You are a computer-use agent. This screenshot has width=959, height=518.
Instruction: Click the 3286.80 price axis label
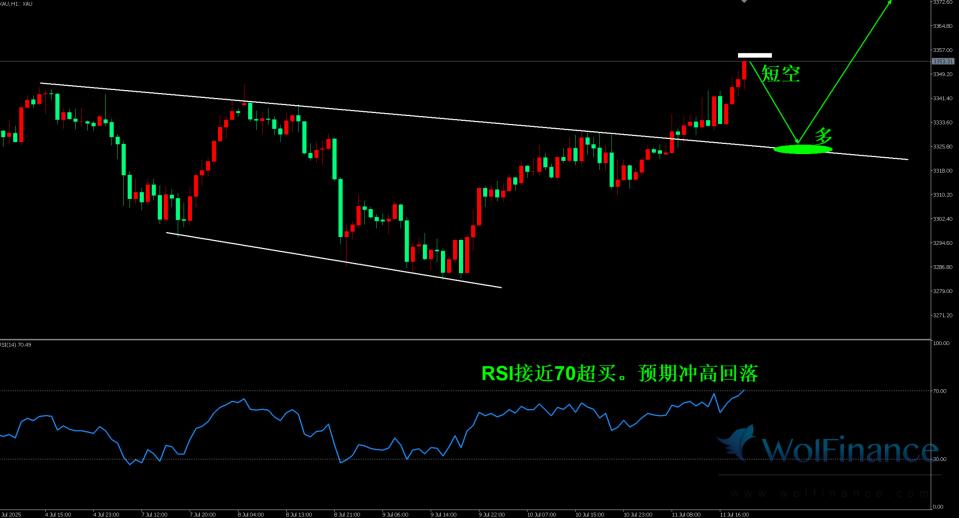point(944,267)
